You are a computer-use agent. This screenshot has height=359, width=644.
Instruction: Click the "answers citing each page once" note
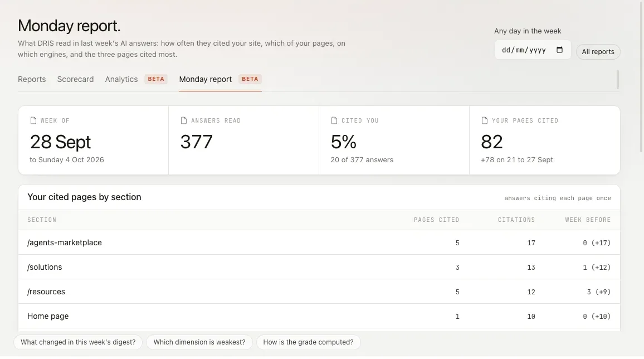pos(557,198)
